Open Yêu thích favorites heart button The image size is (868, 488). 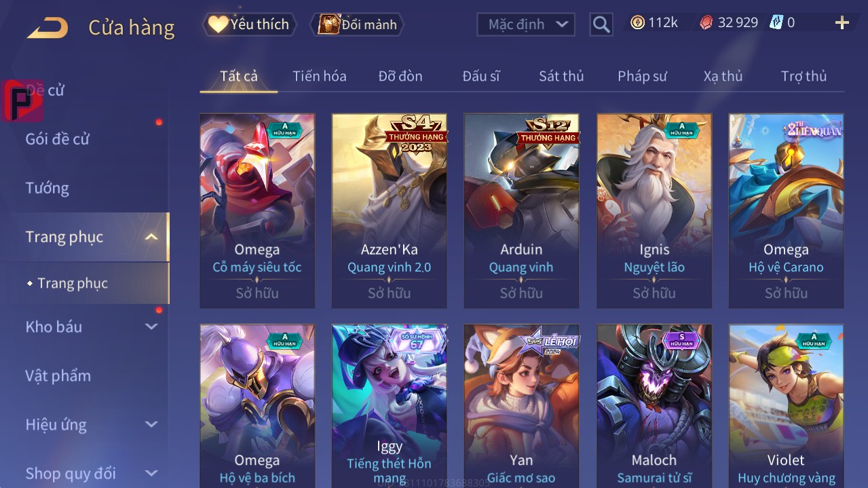coord(250,24)
